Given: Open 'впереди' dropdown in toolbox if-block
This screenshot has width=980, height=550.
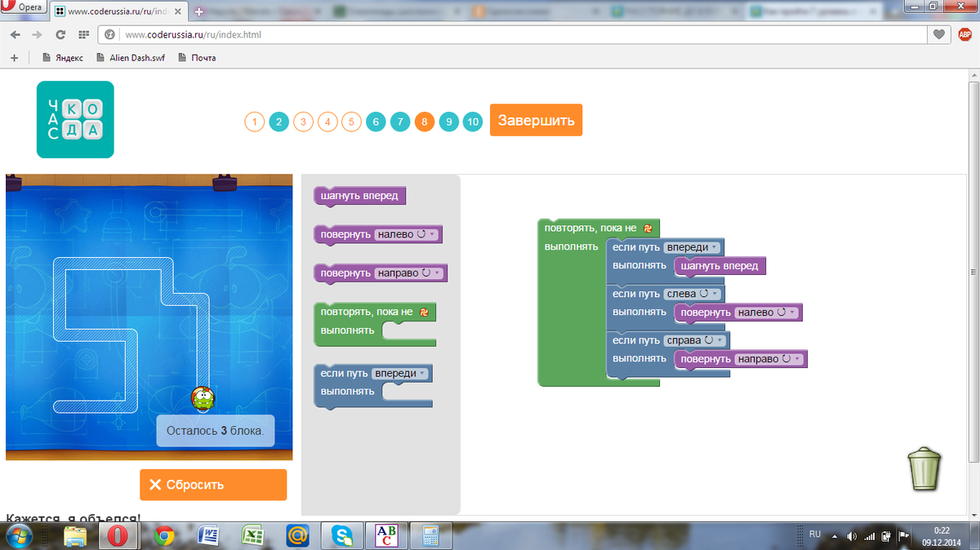Looking at the screenshot, I should pos(399,374).
